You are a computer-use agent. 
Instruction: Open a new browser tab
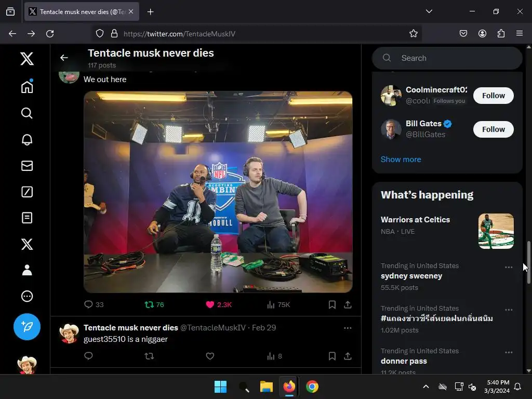[x=150, y=12]
